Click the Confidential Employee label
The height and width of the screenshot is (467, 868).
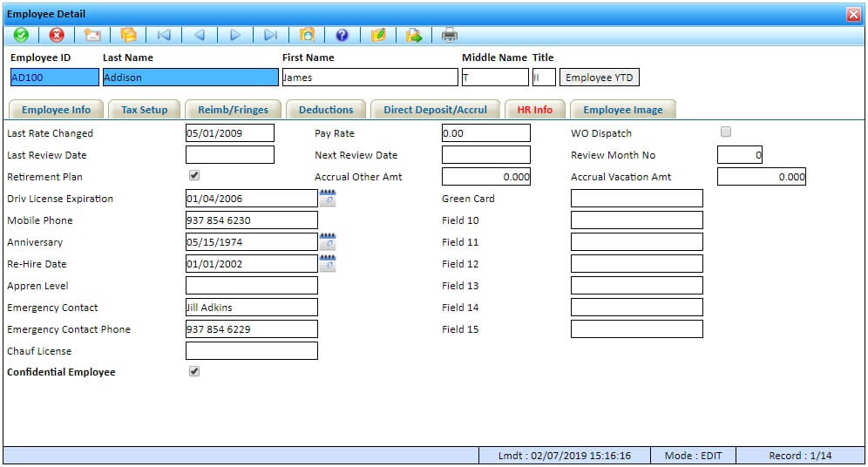click(x=62, y=372)
